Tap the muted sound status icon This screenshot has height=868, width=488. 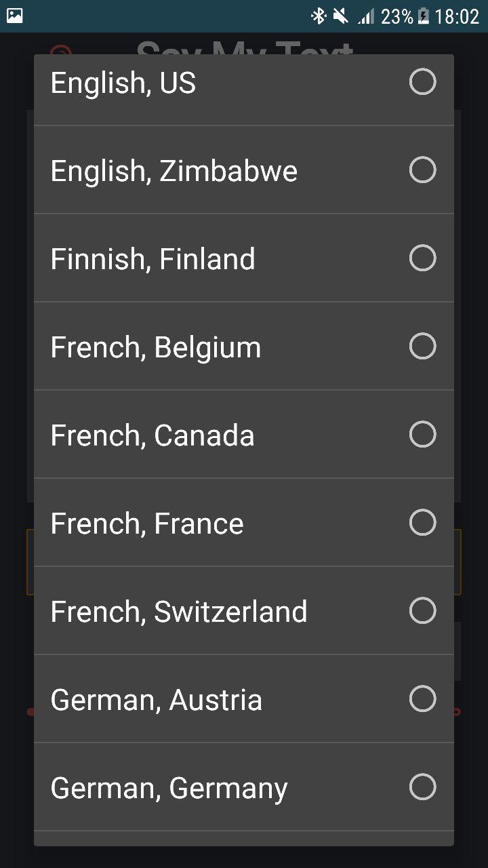pos(341,16)
